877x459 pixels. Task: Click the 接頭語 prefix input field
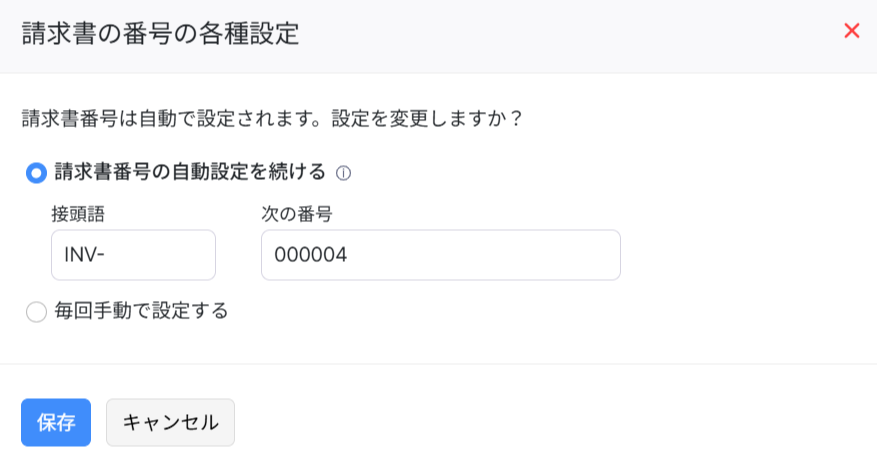coord(133,255)
